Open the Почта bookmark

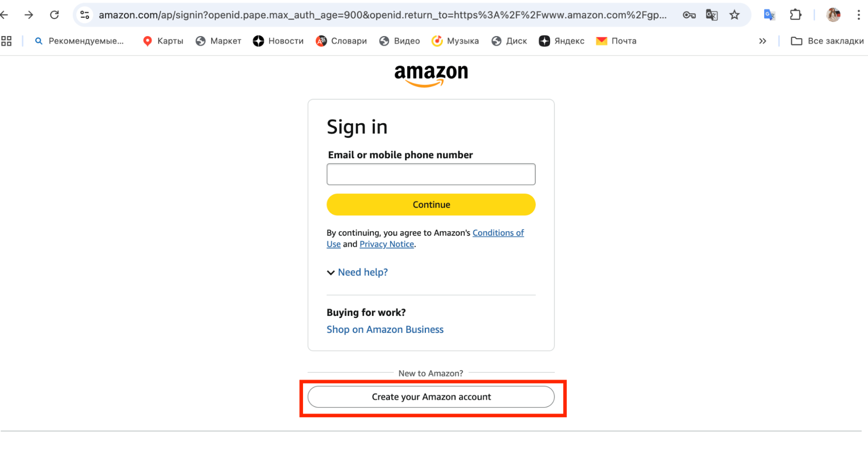616,41
